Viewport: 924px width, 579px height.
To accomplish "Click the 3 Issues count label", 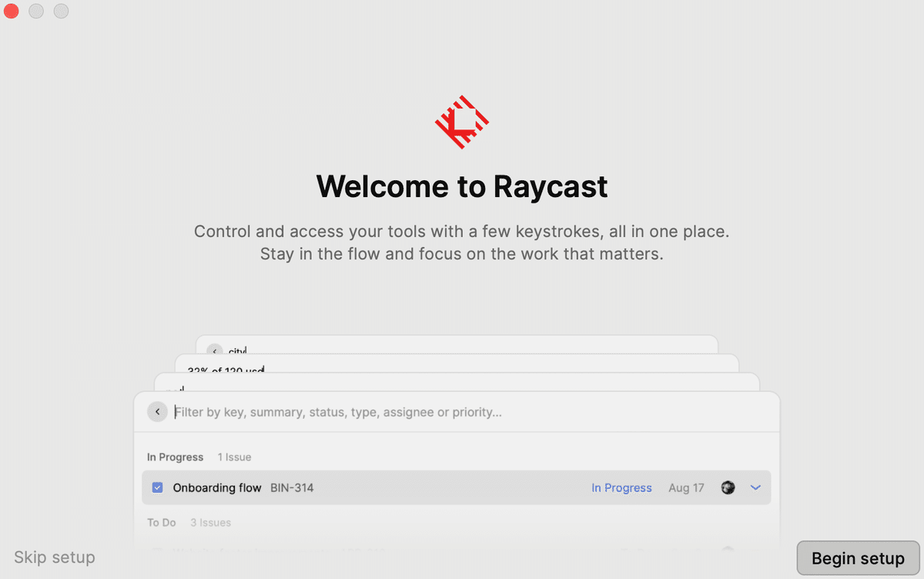I will [x=210, y=523].
